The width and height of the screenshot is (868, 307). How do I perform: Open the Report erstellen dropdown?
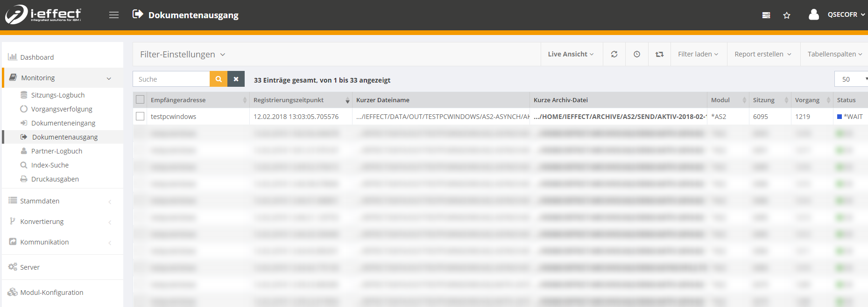click(762, 54)
